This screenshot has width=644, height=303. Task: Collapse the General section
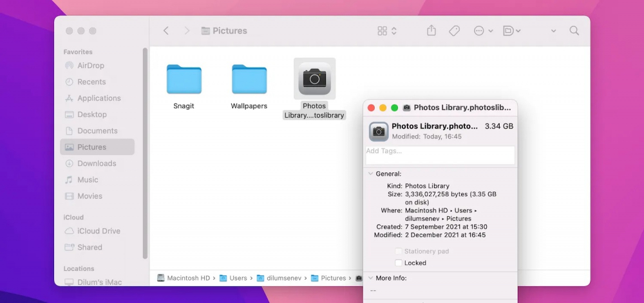(370, 174)
